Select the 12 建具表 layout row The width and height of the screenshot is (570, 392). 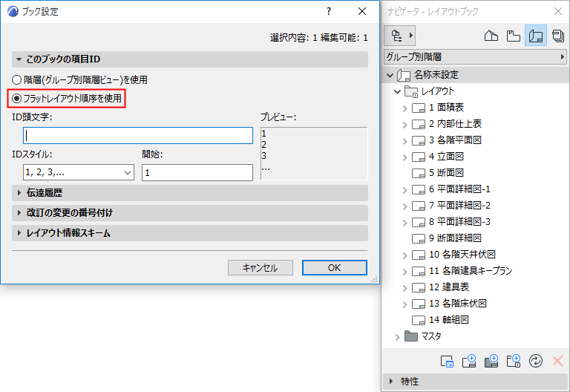476,287
